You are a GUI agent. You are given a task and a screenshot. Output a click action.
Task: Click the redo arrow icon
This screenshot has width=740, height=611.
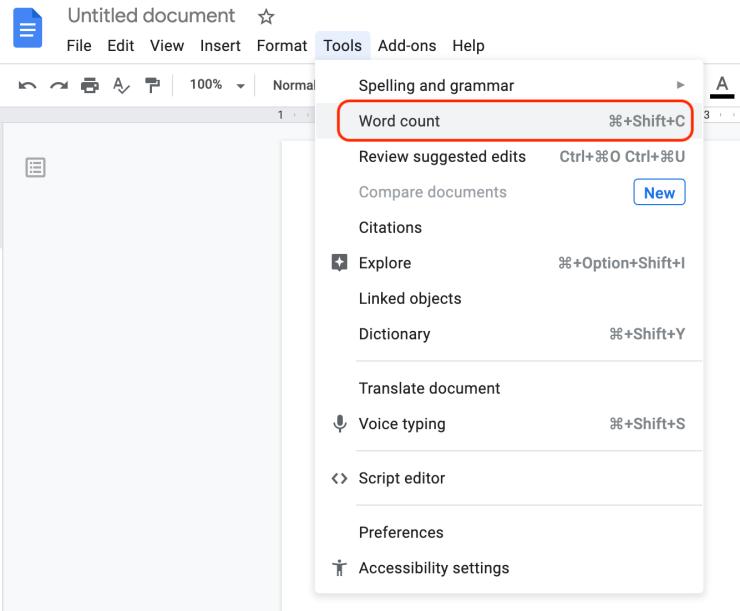pos(59,85)
